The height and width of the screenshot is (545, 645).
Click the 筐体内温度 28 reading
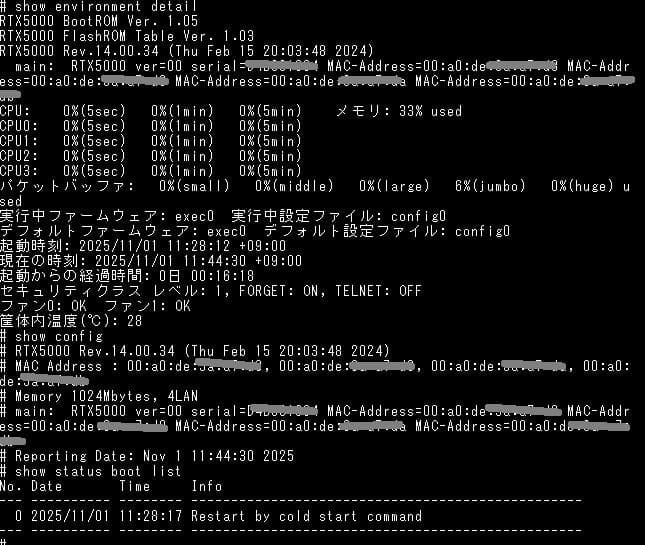click(71, 321)
